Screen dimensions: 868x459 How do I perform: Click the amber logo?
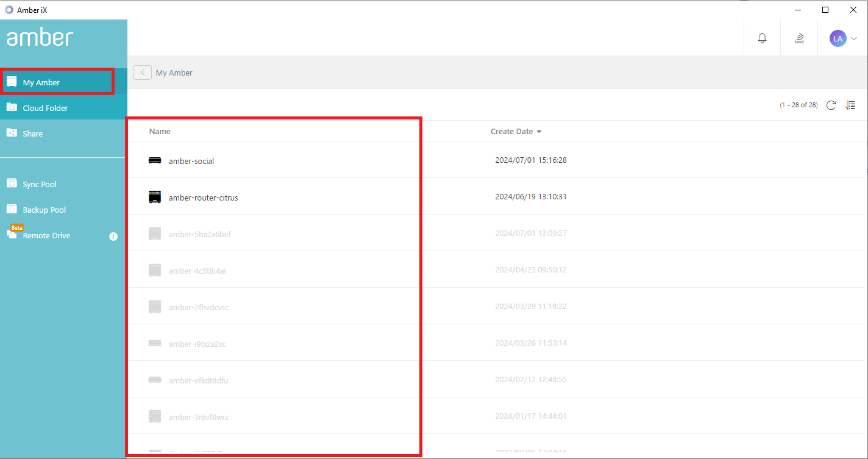[x=40, y=38]
